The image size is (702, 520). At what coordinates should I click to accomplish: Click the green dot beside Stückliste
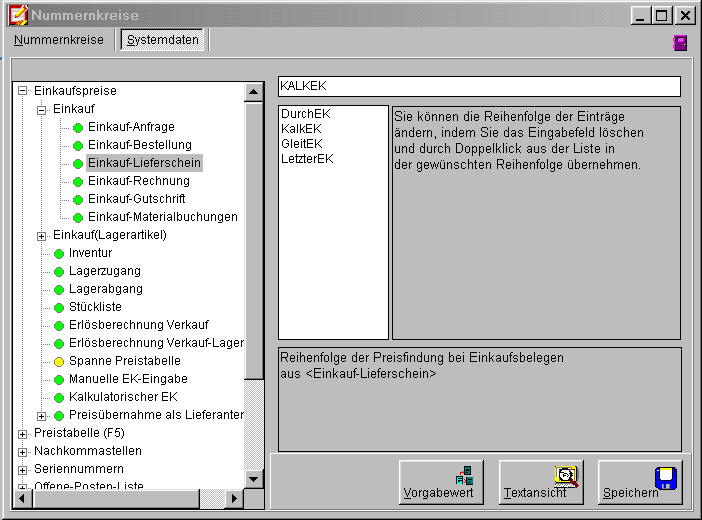58,307
